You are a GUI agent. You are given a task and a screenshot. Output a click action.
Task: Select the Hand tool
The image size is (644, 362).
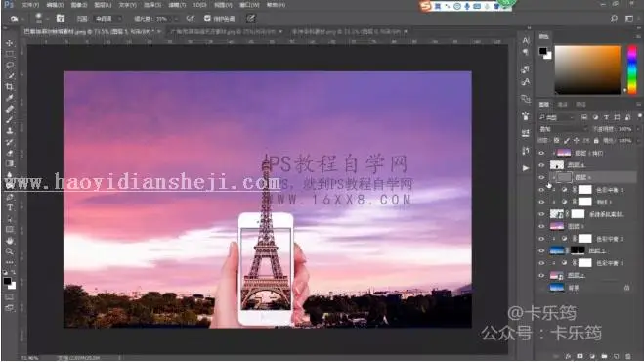[9, 241]
